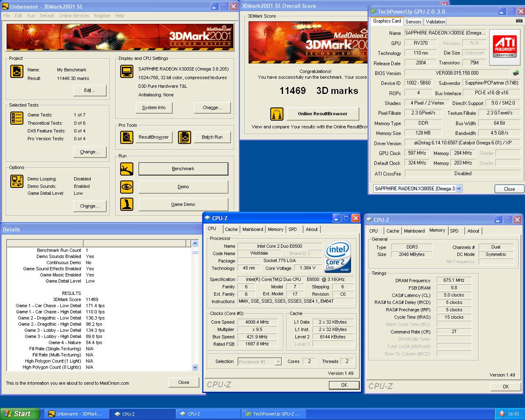This screenshot has height=420, width=525.
Task: Click the Game Demo joystick icon
Action: coord(127,204)
